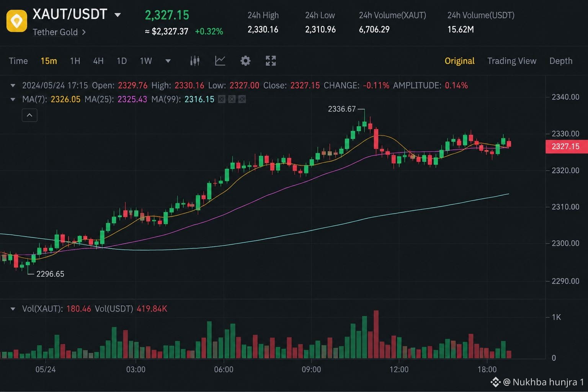Switch to Trading View tab
This screenshot has width=588, height=392.
pyautogui.click(x=512, y=61)
